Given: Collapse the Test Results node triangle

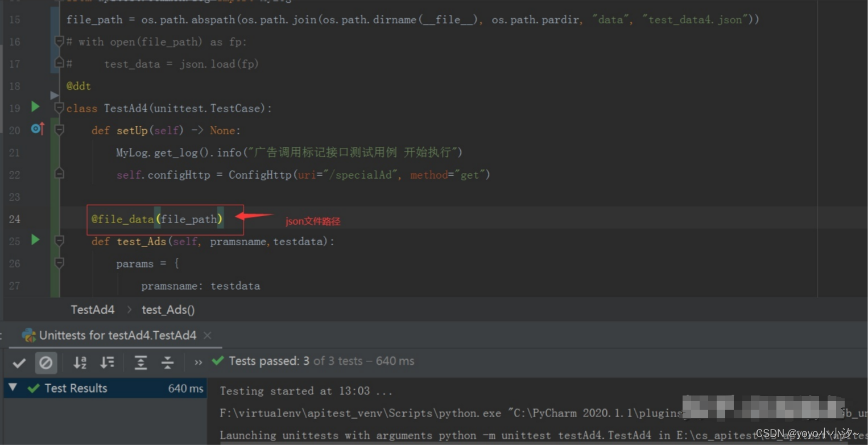Looking at the screenshot, I should coord(13,388).
